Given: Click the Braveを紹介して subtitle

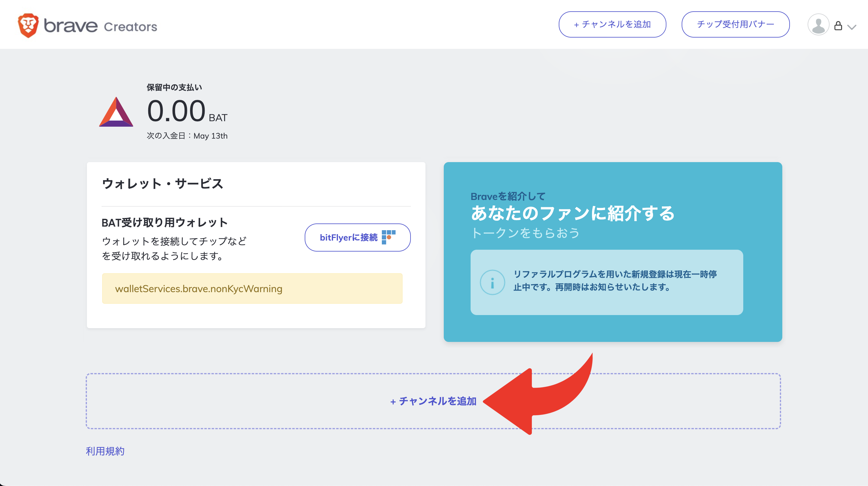Looking at the screenshot, I should (508, 196).
